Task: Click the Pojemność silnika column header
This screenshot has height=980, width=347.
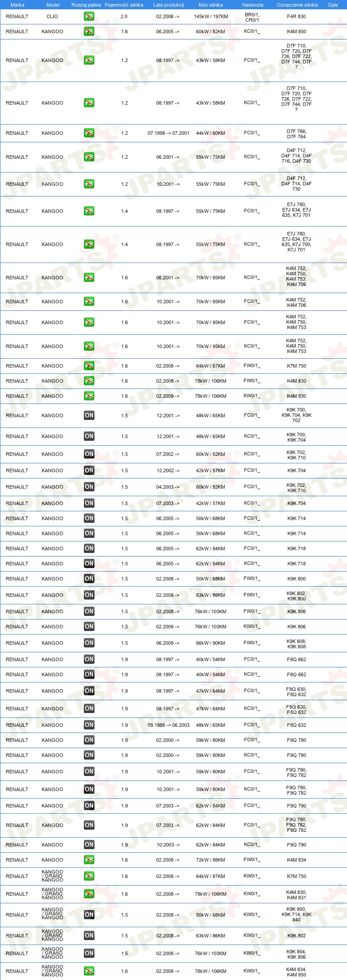Action: click(x=124, y=5)
